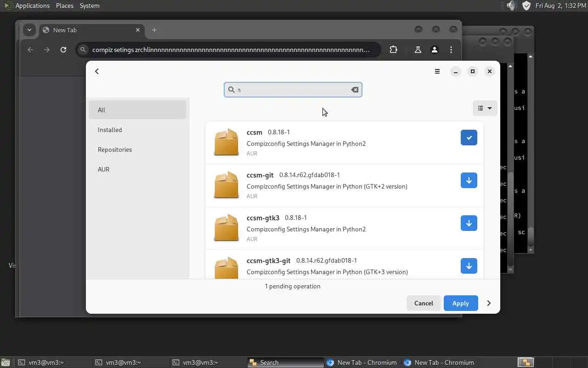Switch to first vm3@vm3:~ terminal in taskbar
Viewport: 588px width, 368px height.
pyautogui.click(x=53, y=362)
